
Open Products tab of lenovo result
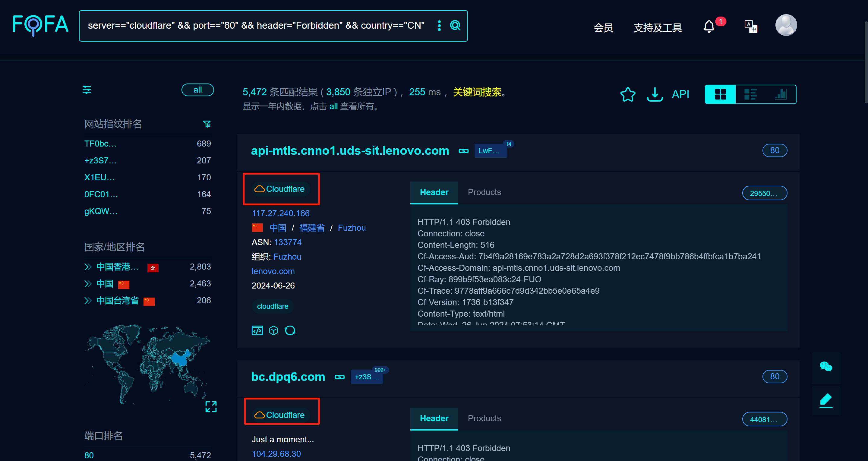pyautogui.click(x=484, y=192)
